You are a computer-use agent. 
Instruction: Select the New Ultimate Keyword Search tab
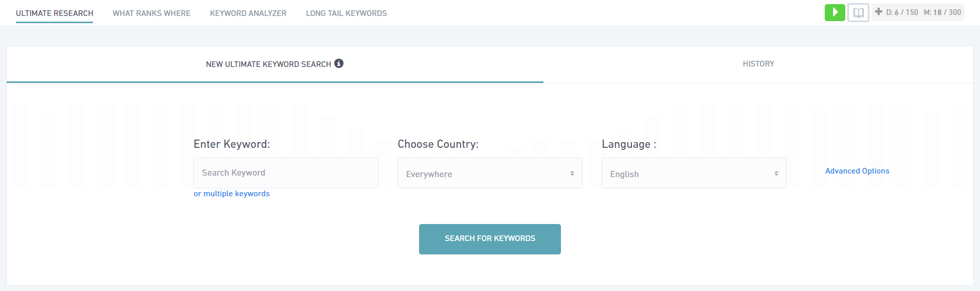point(268,64)
